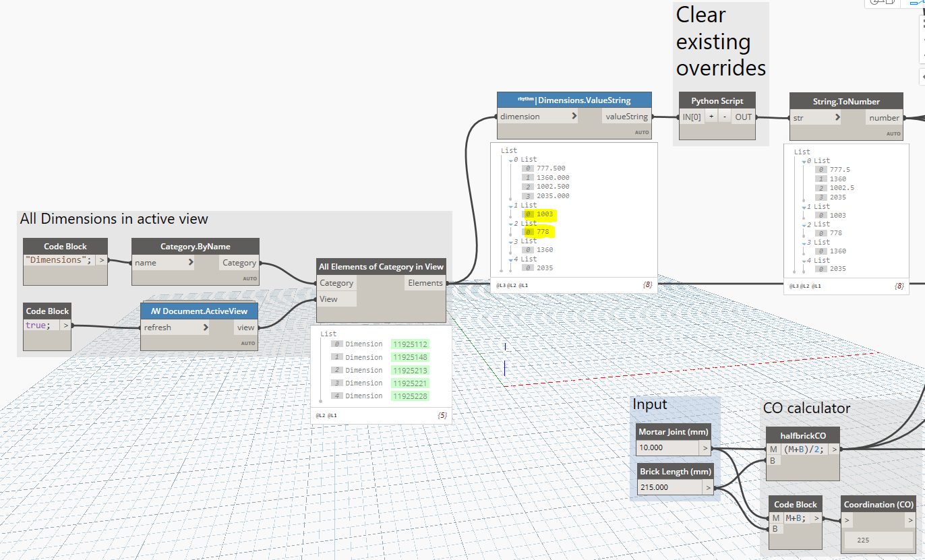925x560 pixels.
Task: Click the output port of Coordination (CO)
Action: point(910,520)
